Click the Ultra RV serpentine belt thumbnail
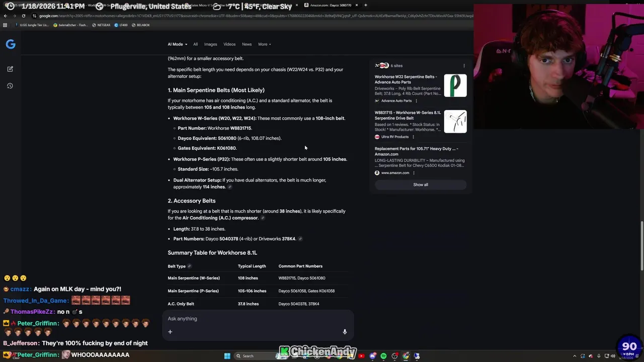Screen dimensions: 644x362 point(455,122)
